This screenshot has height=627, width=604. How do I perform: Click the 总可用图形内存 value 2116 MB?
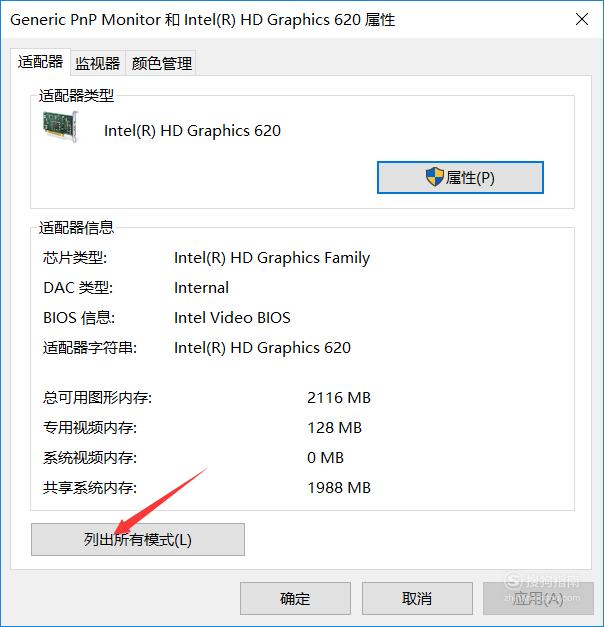[x=339, y=397]
